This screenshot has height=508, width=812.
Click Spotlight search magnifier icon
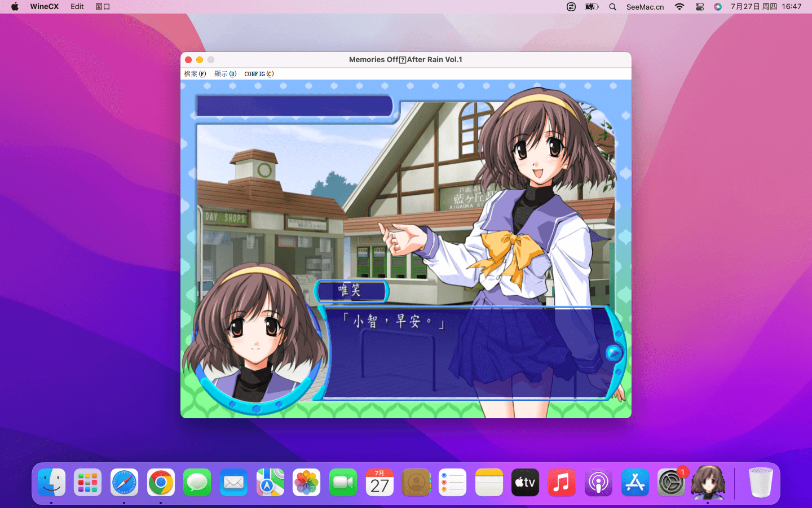612,7
